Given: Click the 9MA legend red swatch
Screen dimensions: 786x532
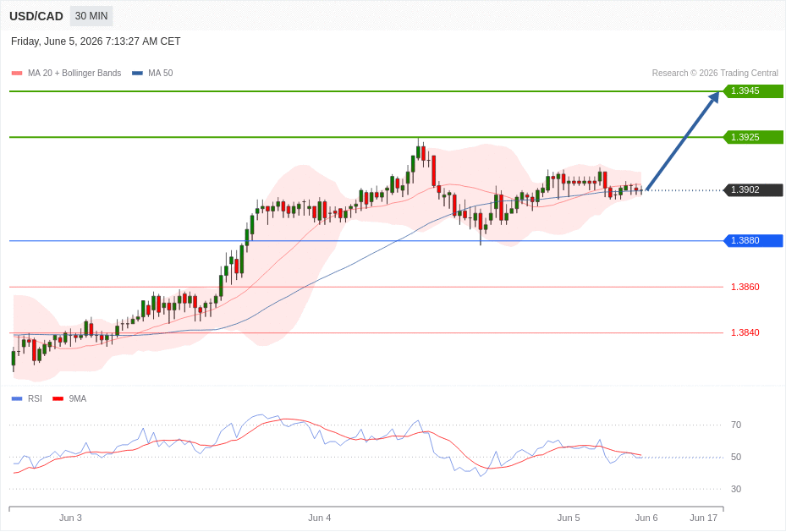Looking at the screenshot, I should tap(58, 398).
